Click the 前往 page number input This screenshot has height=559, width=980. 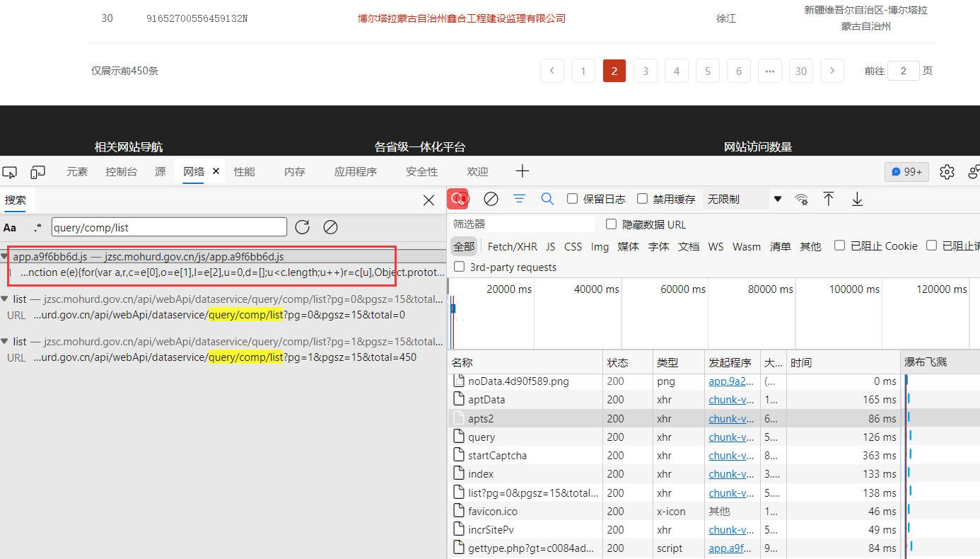click(x=903, y=71)
